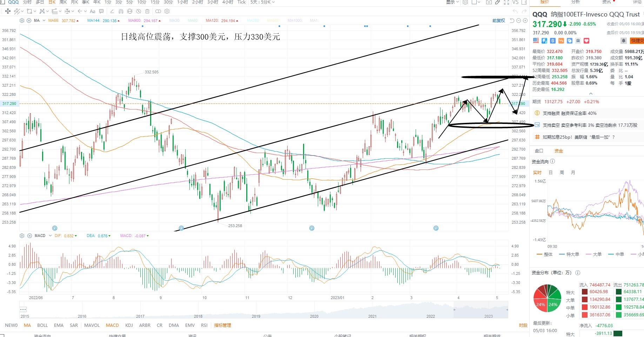The image size is (644, 337).
Task: Select the rectangle shape drawing tool
Action: point(29,11)
